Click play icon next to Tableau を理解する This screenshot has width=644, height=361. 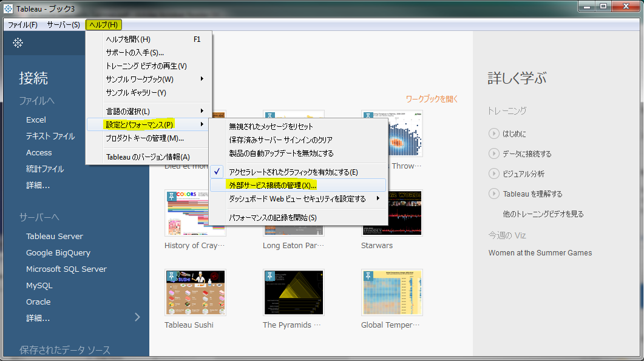[493, 194]
